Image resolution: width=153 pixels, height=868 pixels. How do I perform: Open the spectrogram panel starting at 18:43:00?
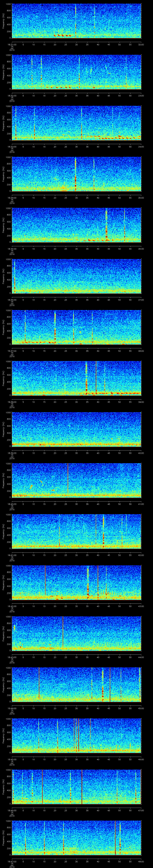coord(77,633)
